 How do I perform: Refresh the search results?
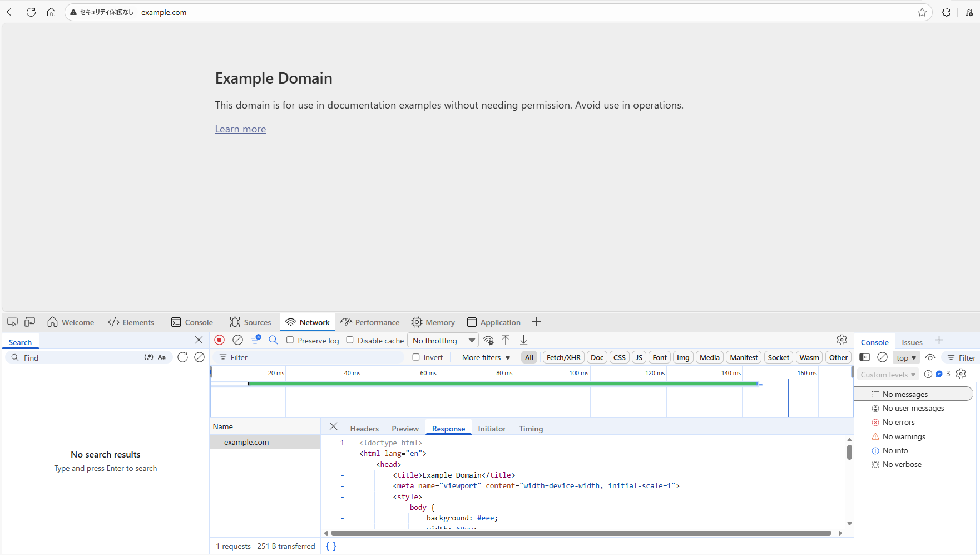pos(182,357)
